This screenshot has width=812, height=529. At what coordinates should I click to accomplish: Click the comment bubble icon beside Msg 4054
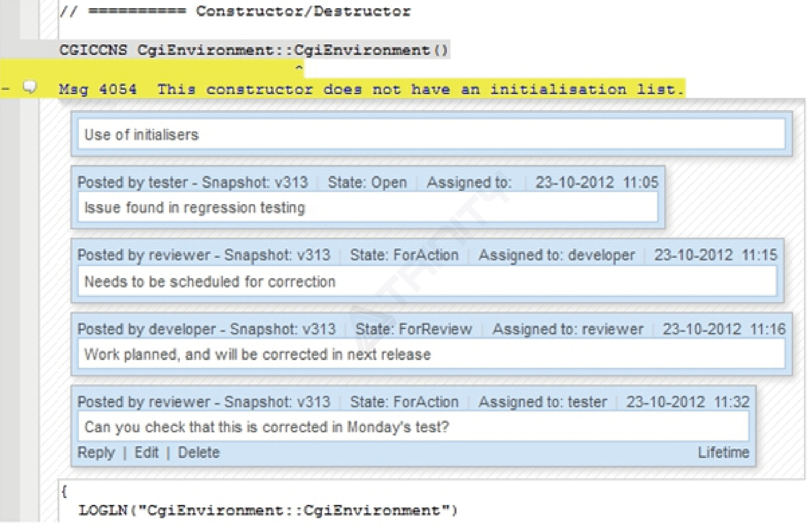point(30,88)
